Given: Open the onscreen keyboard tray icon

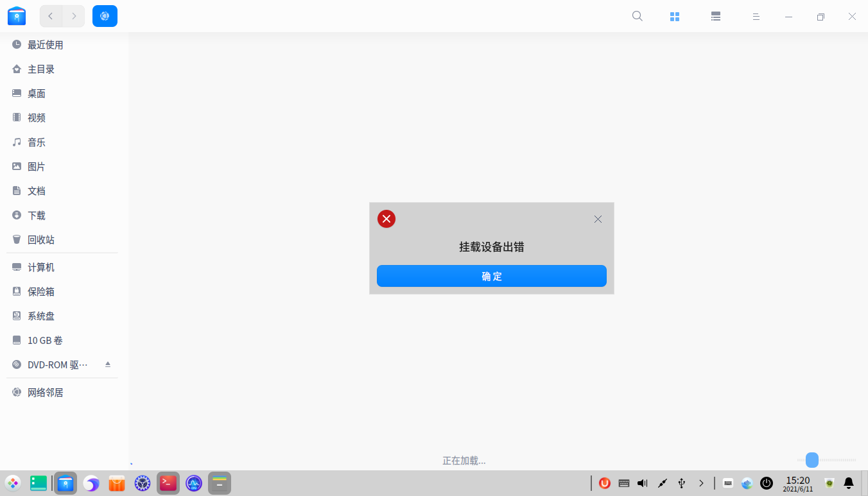Looking at the screenshot, I should tap(624, 483).
